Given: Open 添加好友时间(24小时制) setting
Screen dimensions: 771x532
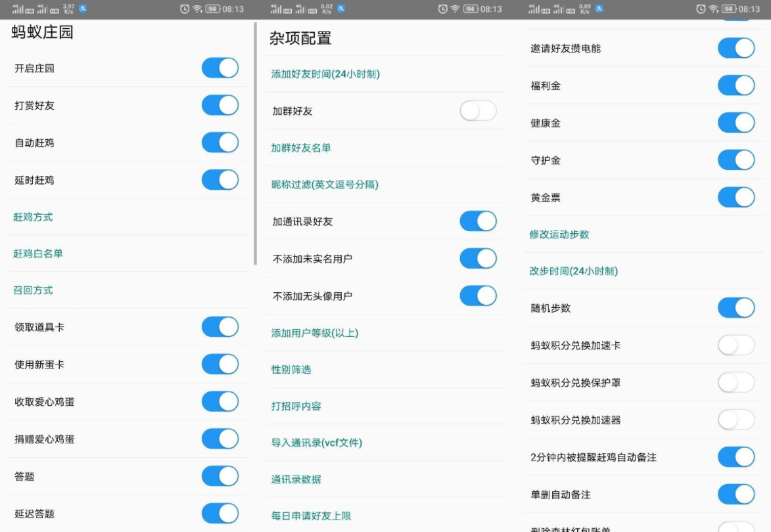Looking at the screenshot, I should coord(386,74).
